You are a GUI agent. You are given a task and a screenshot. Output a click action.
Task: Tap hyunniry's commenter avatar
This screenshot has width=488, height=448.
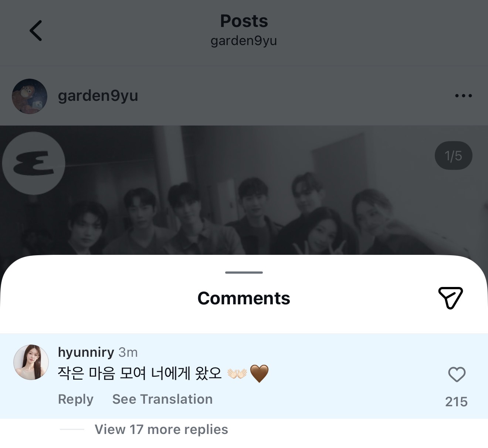[x=31, y=362]
